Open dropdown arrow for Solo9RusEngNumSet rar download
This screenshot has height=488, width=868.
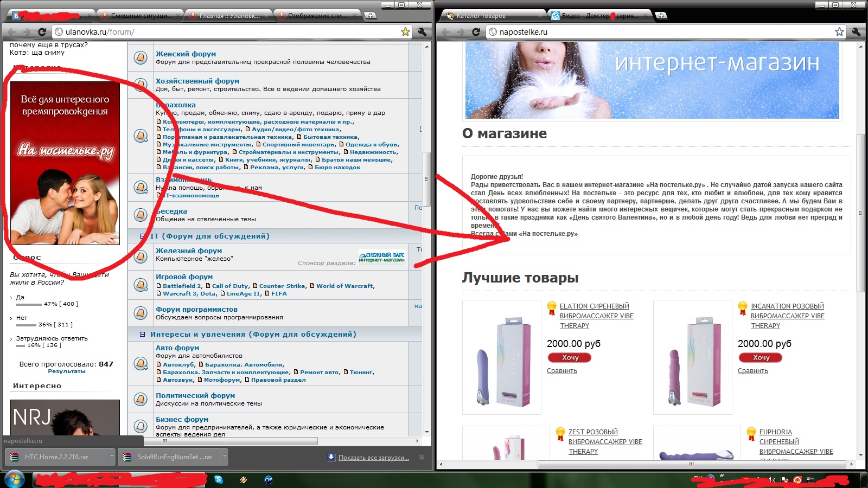225,457
